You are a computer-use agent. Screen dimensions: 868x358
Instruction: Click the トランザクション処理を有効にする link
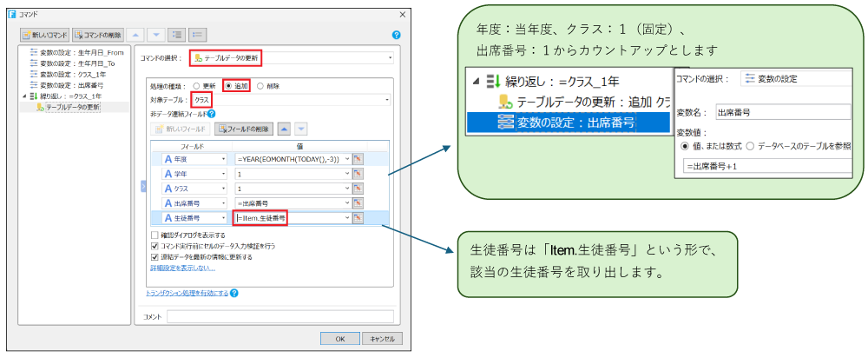(x=187, y=293)
